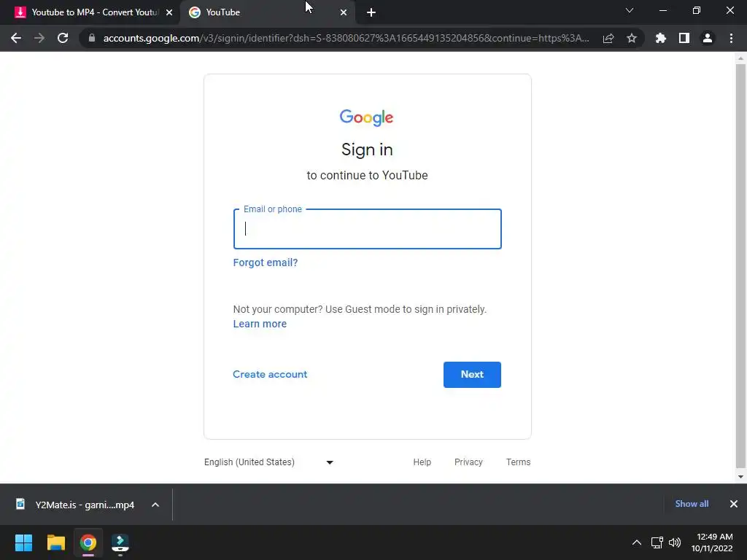The width and height of the screenshot is (747, 560).
Task: Close the YouTube tab
Action: (x=344, y=12)
